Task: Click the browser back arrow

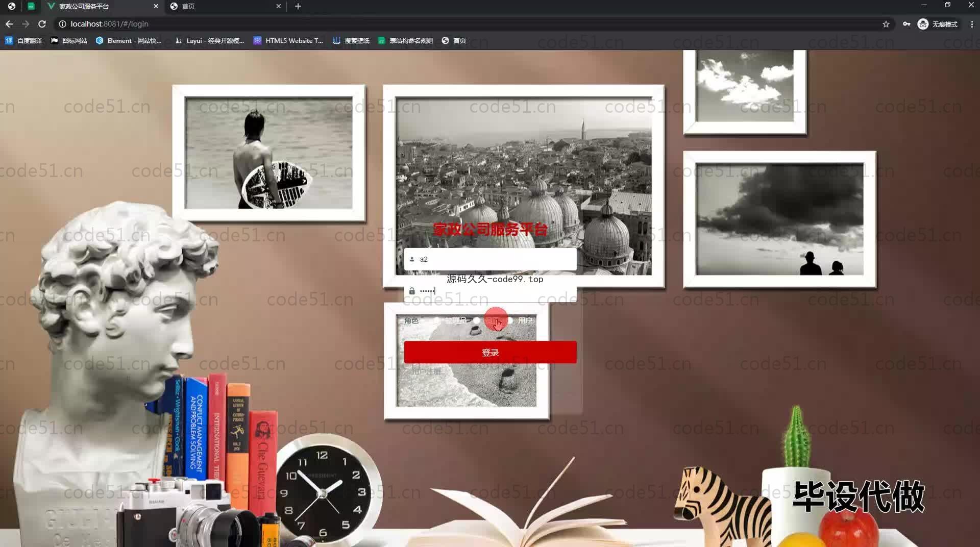Action: pyautogui.click(x=9, y=24)
